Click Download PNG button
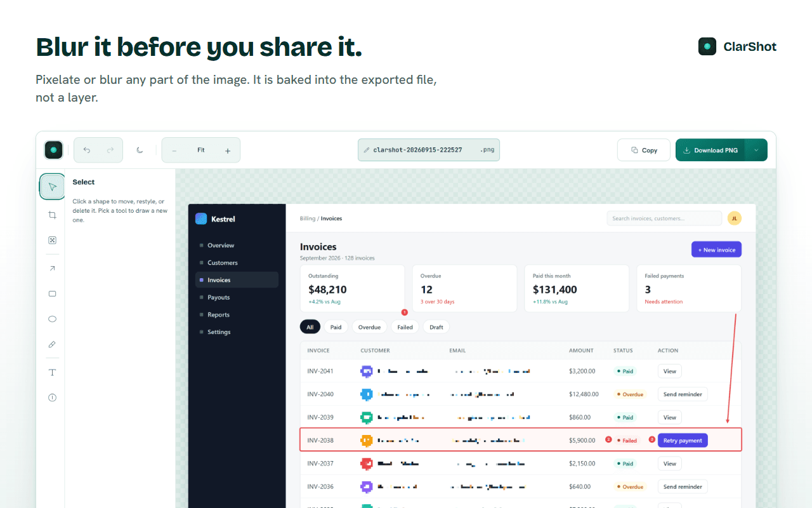Viewport: 812px width, 508px height. point(710,150)
